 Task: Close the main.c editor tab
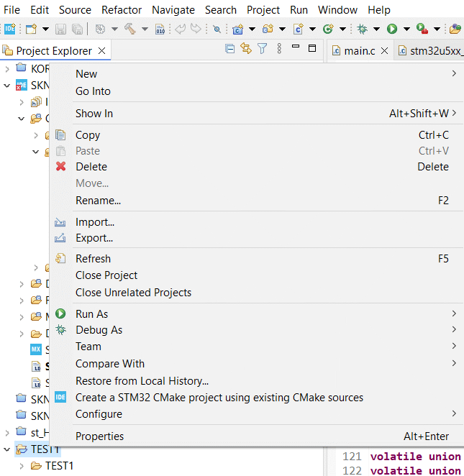pyautogui.click(x=384, y=51)
